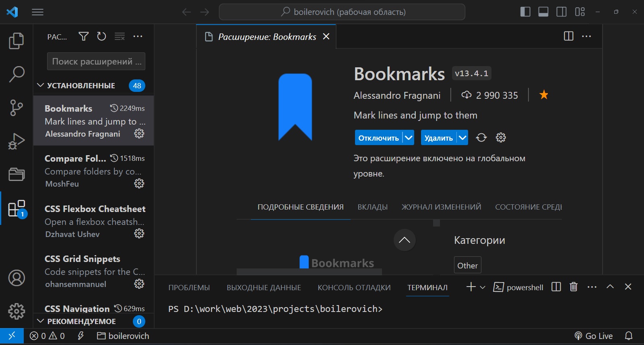Switch to ВКЛАДЫ tab

pyautogui.click(x=373, y=207)
